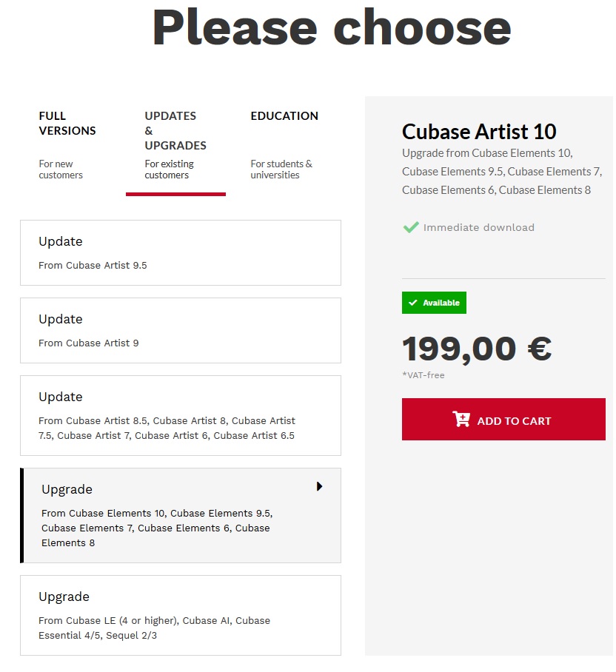616x672 pixels.
Task: Choose Update from Cubase Artist 9.5
Action: [180, 252]
